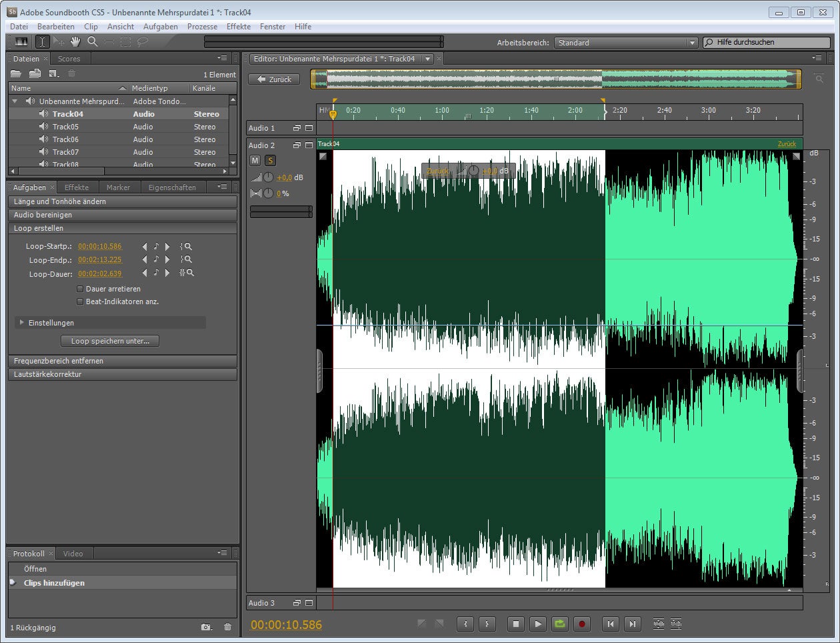Expand the Einstellungen section
This screenshot has height=643, width=840.
click(x=22, y=323)
